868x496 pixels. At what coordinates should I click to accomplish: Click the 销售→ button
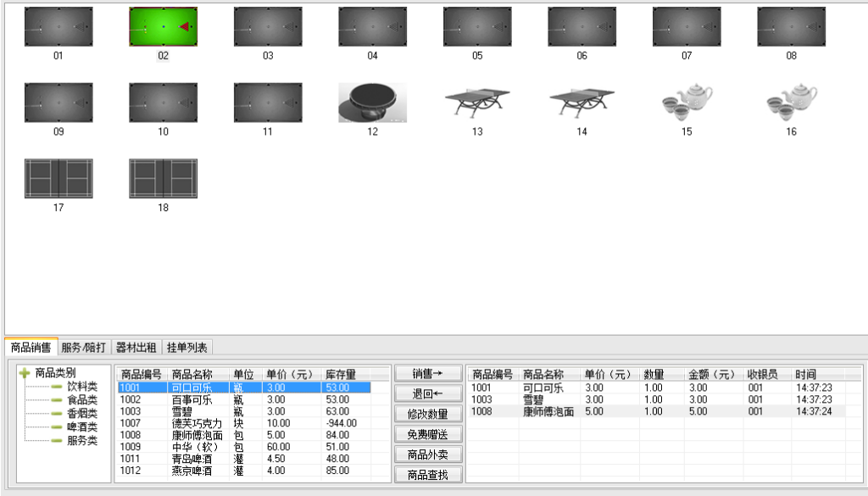(x=428, y=374)
